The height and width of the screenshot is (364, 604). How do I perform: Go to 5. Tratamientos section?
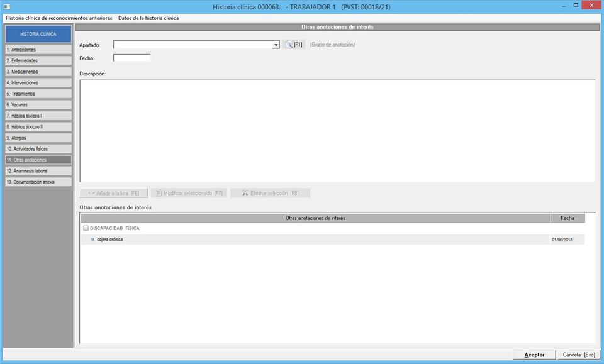(x=38, y=94)
